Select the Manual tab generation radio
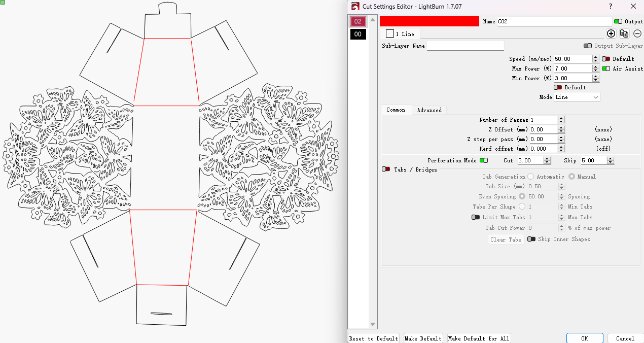The width and height of the screenshot is (644, 343). click(x=571, y=177)
